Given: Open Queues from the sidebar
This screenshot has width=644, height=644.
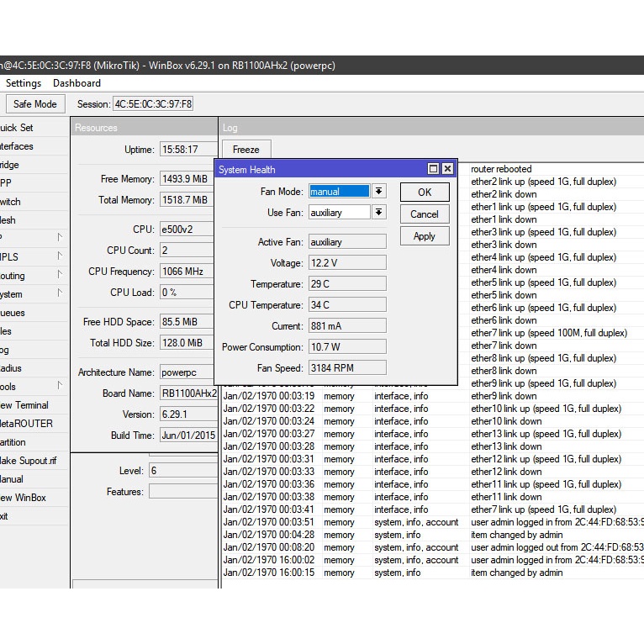Looking at the screenshot, I should tap(13, 313).
